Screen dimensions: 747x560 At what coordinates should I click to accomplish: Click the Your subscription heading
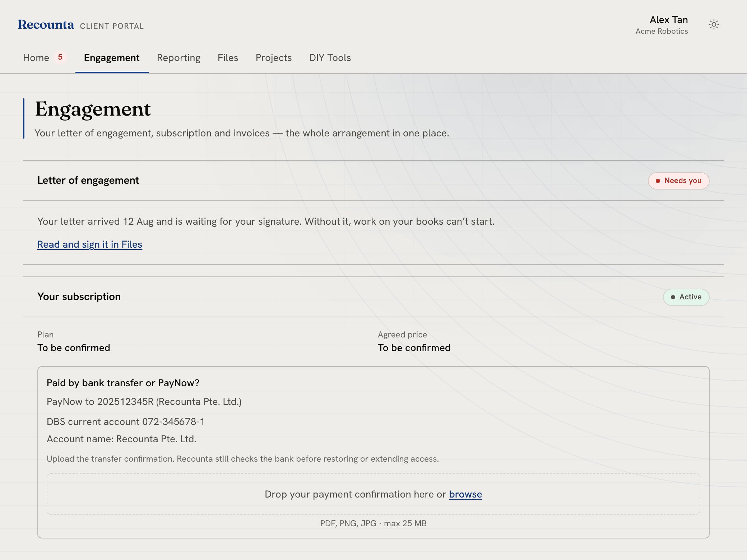[x=79, y=297]
